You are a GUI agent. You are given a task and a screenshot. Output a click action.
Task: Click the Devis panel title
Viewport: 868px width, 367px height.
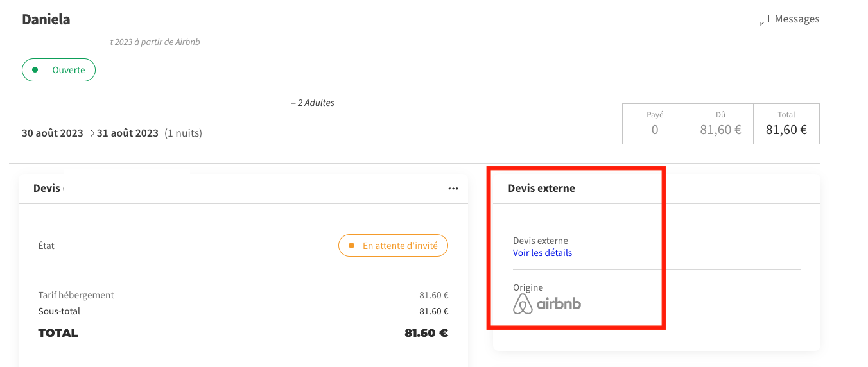coord(47,189)
